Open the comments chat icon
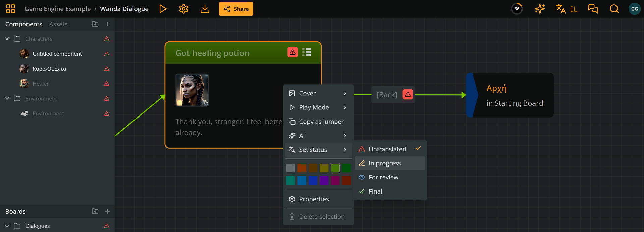This screenshot has width=644, height=232. coord(593,9)
